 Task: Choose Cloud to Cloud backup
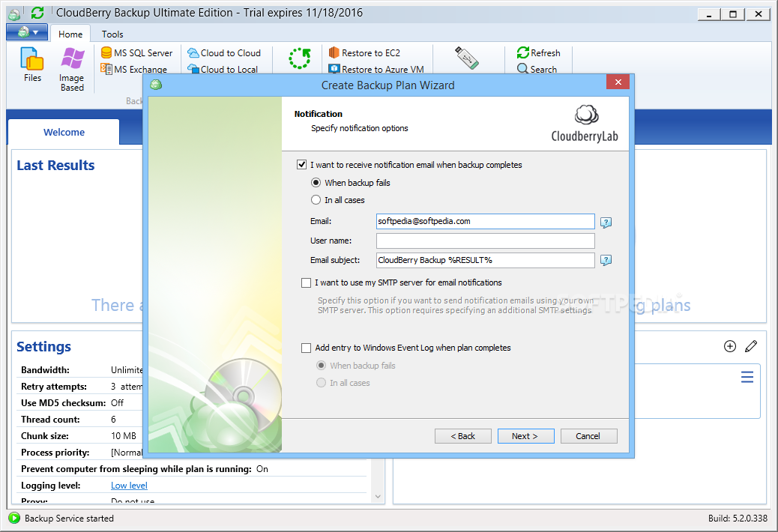tap(224, 53)
